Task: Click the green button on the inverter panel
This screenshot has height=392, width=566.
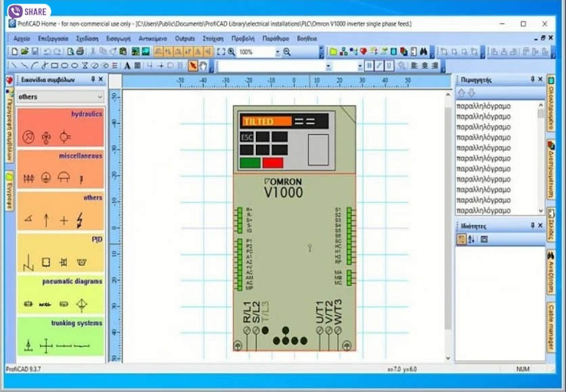Action: [250, 162]
